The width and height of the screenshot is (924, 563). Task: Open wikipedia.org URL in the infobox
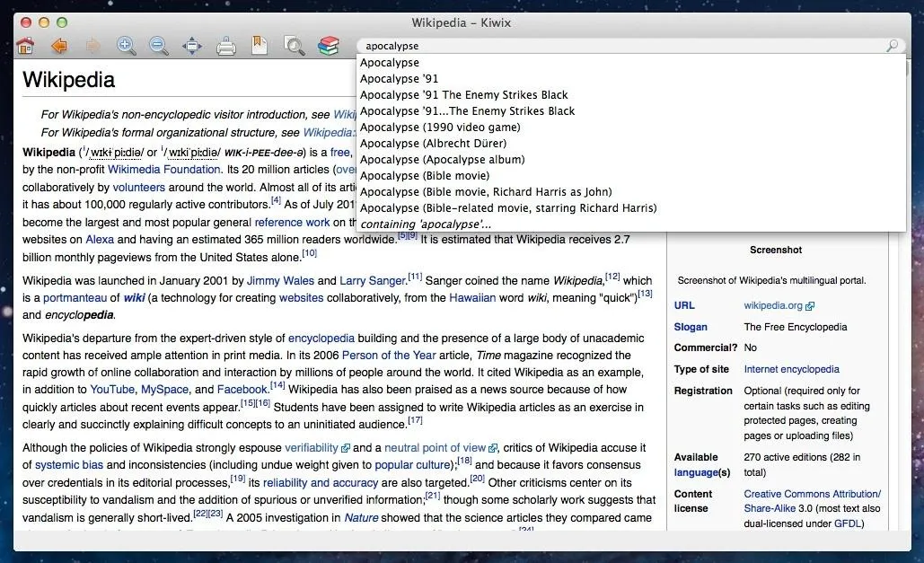(x=779, y=306)
